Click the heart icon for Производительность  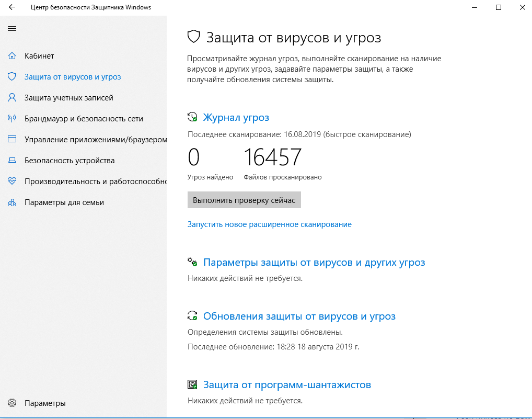click(12, 181)
